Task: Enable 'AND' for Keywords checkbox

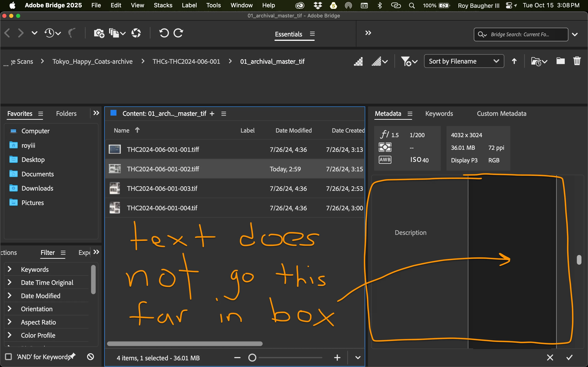Action: (8, 356)
